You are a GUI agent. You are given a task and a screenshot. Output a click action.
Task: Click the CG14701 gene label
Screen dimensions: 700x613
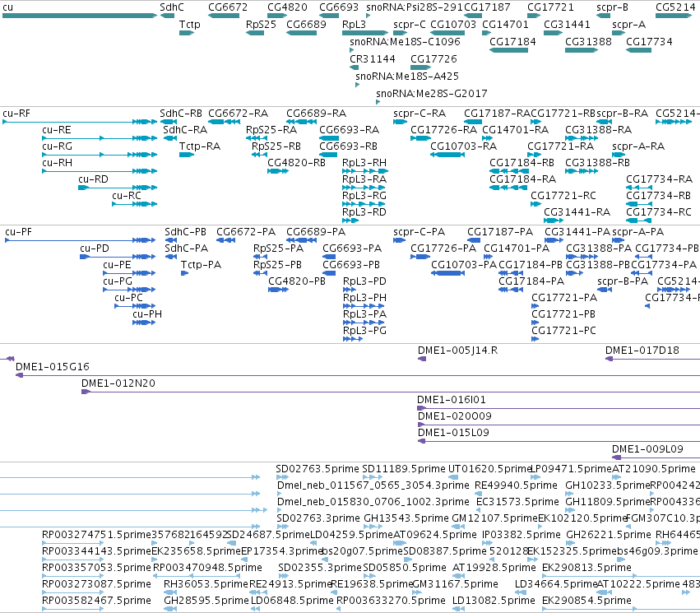pyautogui.click(x=505, y=25)
